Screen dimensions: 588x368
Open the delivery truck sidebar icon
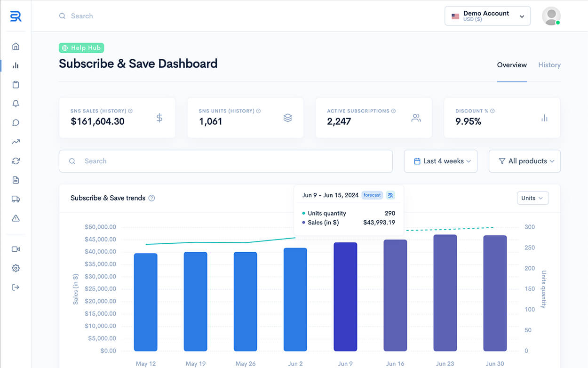[x=16, y=199]
